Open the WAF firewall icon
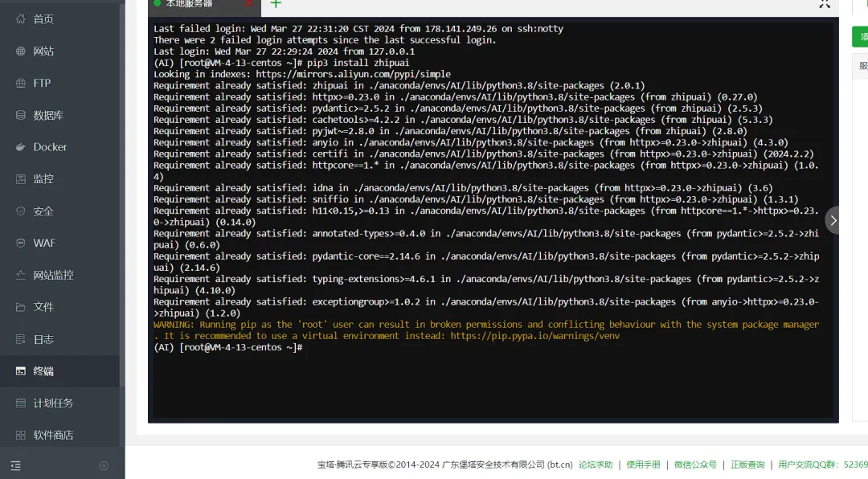This screenshot has height=479, width=868. [x=20, y=243]
